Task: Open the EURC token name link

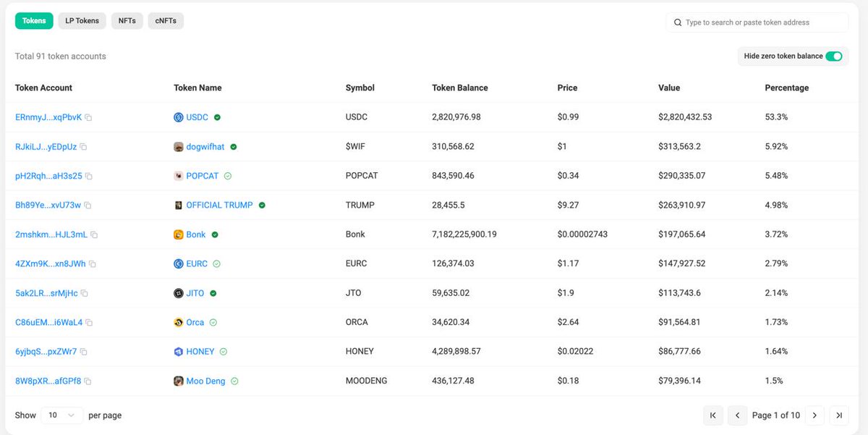Action: [197, 264]
